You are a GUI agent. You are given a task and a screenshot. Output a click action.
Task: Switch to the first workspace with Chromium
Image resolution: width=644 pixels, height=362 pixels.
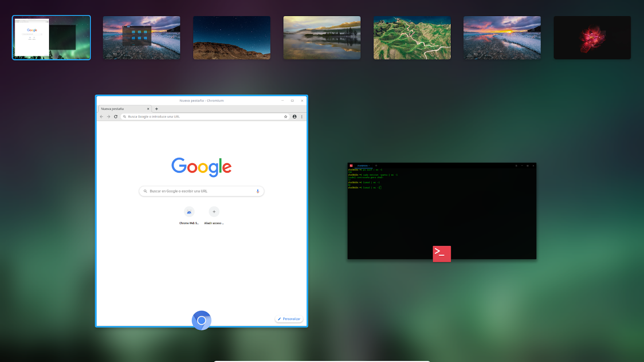point(52,38)
